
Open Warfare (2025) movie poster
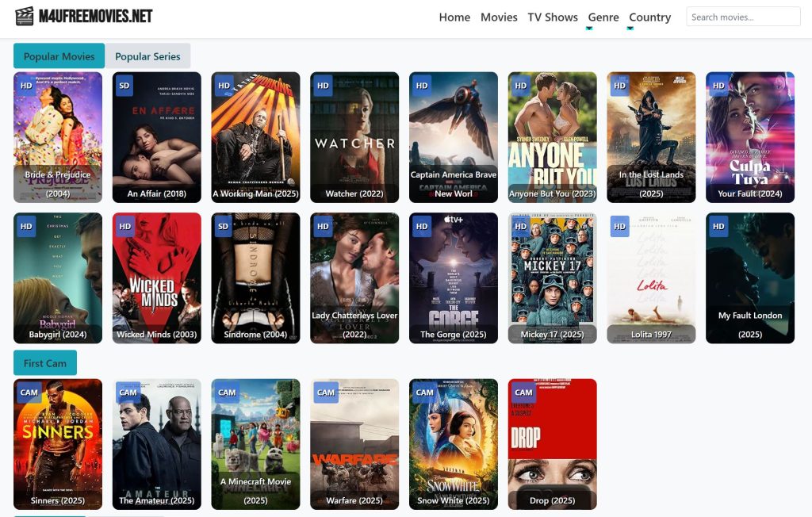click(x=354, y=445)
